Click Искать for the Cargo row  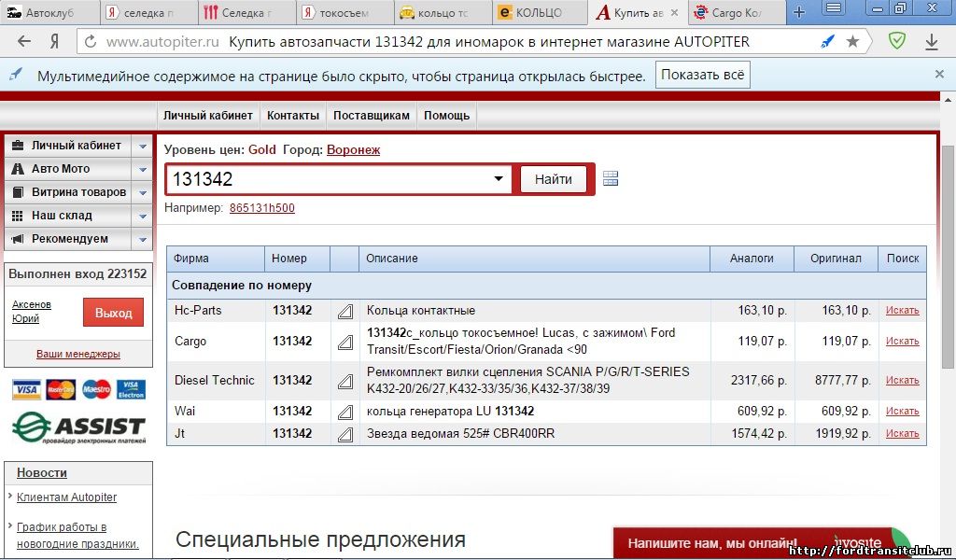[x=903, y=342]
